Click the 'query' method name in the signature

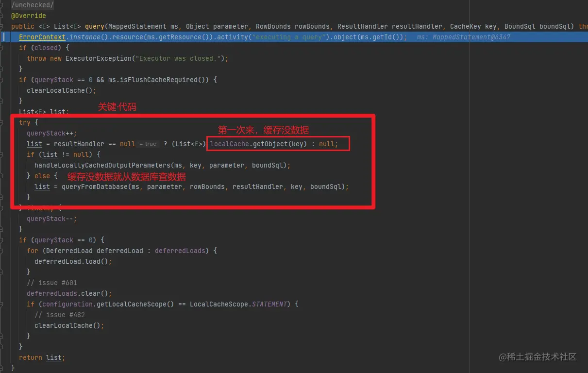pyautogui.click(x=94, y=26)
